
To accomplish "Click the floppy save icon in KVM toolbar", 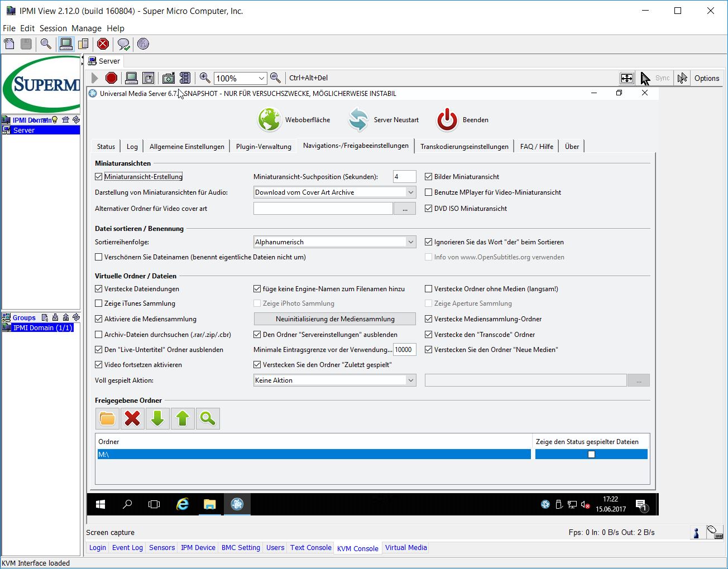I will (149, 78).
